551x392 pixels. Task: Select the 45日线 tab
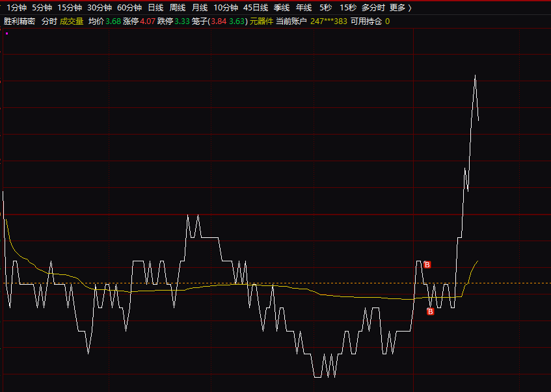256,7
